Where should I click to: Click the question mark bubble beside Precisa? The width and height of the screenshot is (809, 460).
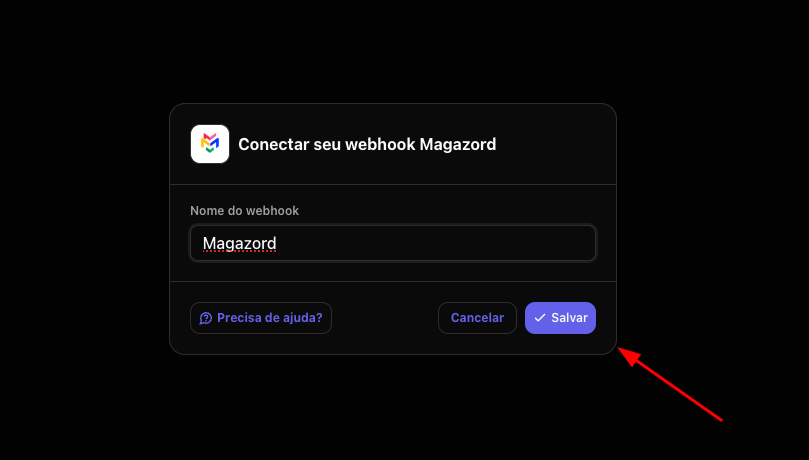pyautogui.click(x=206, y=318)
